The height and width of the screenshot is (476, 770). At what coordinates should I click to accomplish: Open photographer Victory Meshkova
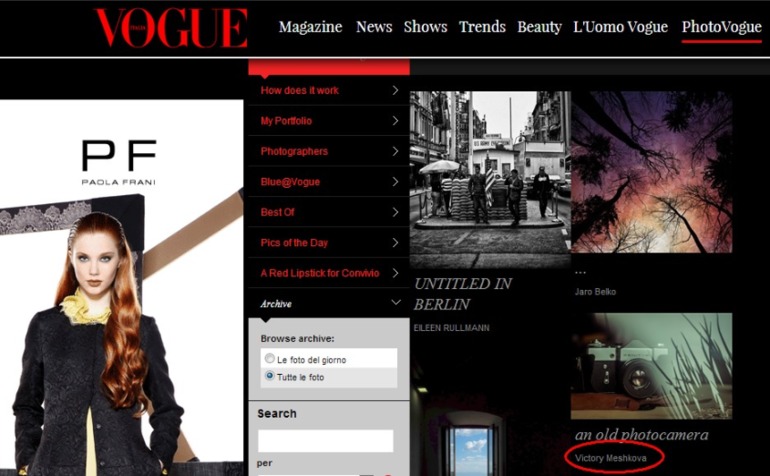point(611,458)
